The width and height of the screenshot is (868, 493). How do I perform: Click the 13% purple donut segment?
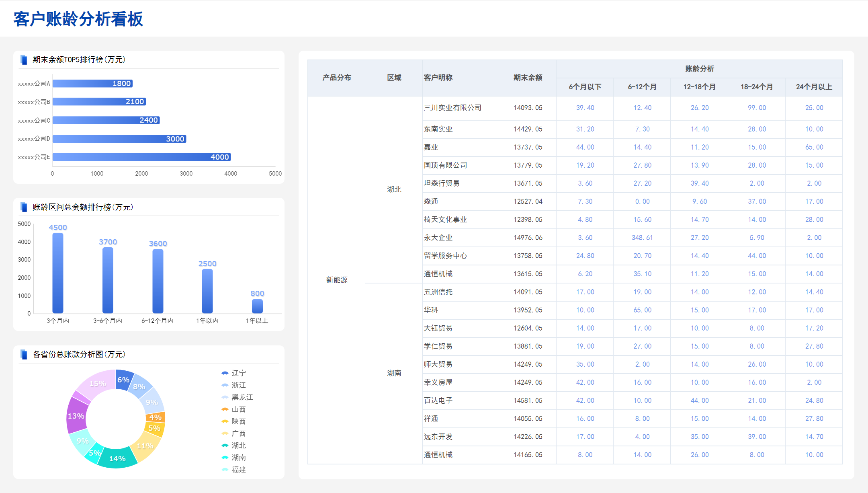pyautogui.click(x=76, y=416)
